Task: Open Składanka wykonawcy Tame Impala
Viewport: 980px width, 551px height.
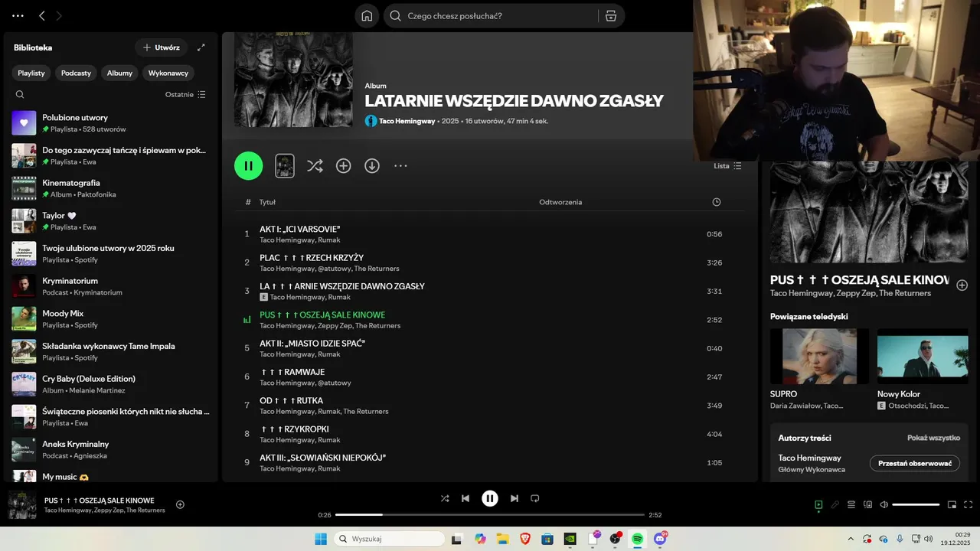Action: click(x=111, y=351)
